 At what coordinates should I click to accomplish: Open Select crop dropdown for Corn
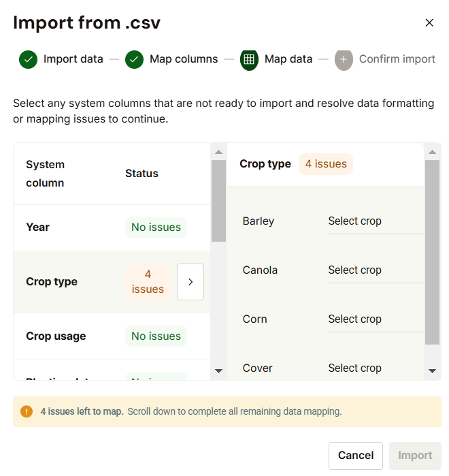point(376,319)
